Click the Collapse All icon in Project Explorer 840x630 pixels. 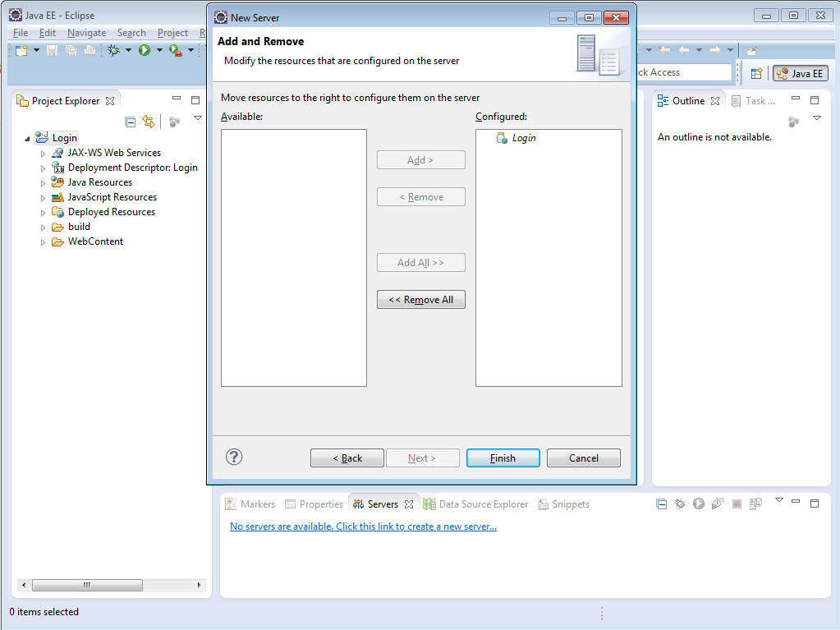coord(130,122)
